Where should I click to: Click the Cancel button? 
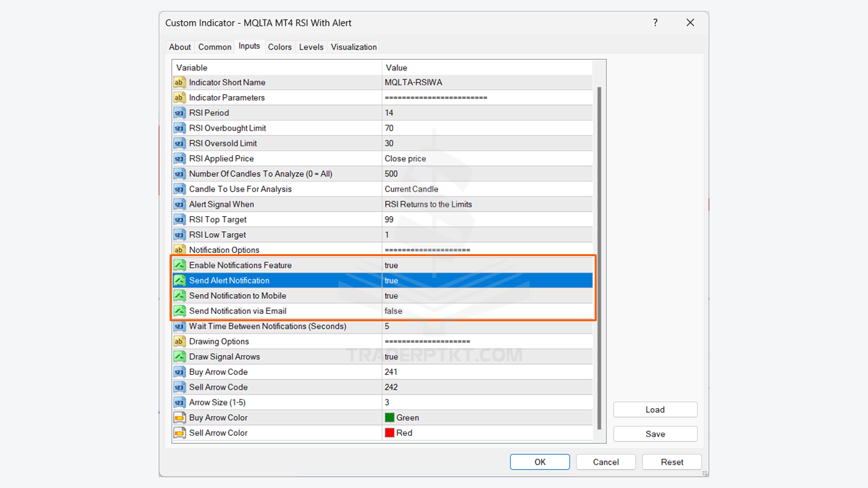(x=606, y=462)
